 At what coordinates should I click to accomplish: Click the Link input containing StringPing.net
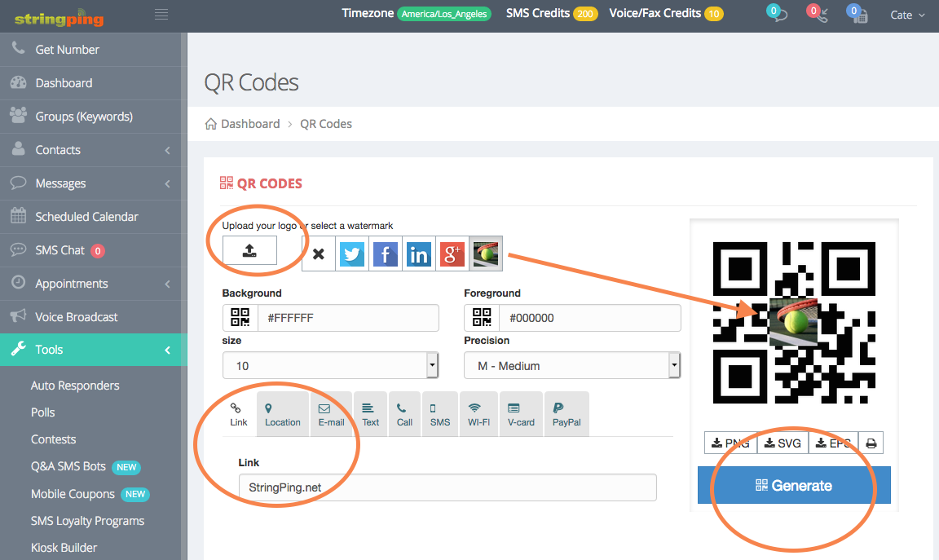[x=447, y=487]
